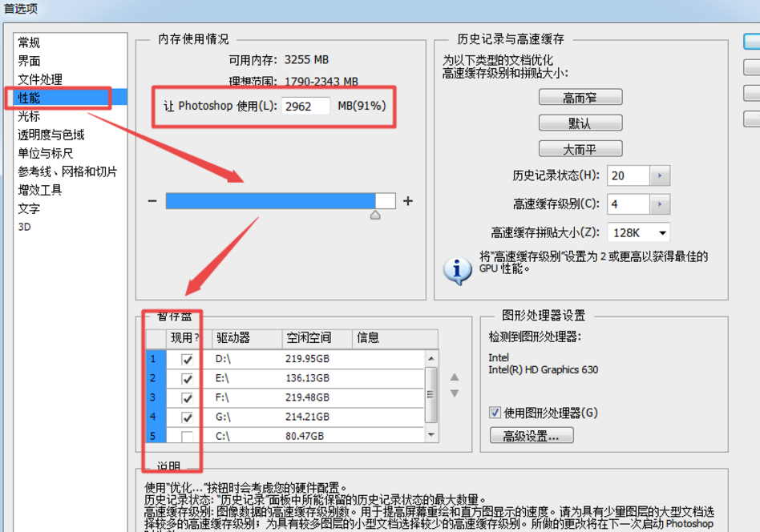
Task: Open 参考线、网格和切片 settings
Action: 67,171
